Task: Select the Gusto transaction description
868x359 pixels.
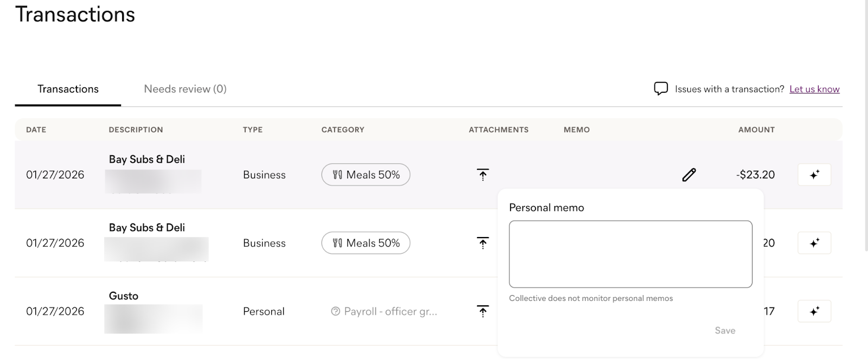Action: 124,296
